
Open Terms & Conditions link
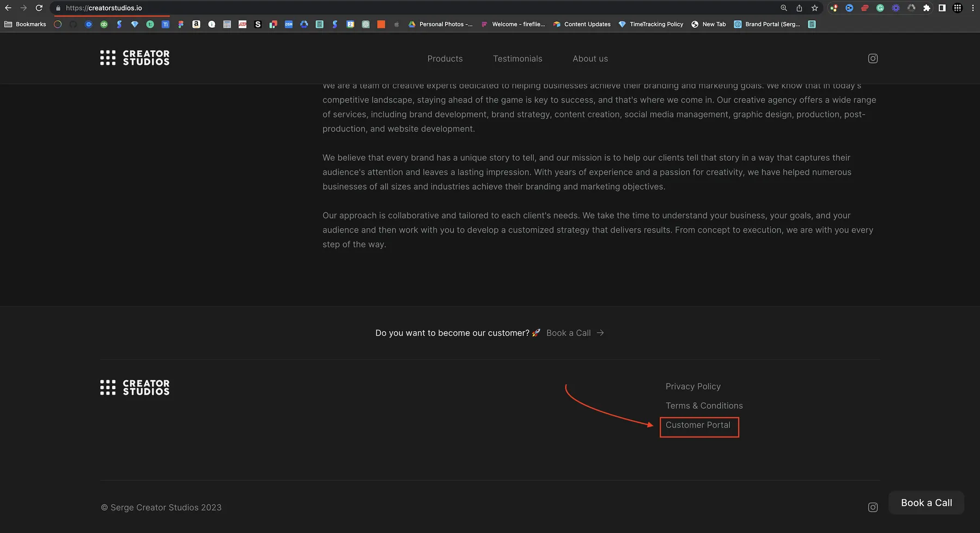pyautogui.click(x=704, y=405)
